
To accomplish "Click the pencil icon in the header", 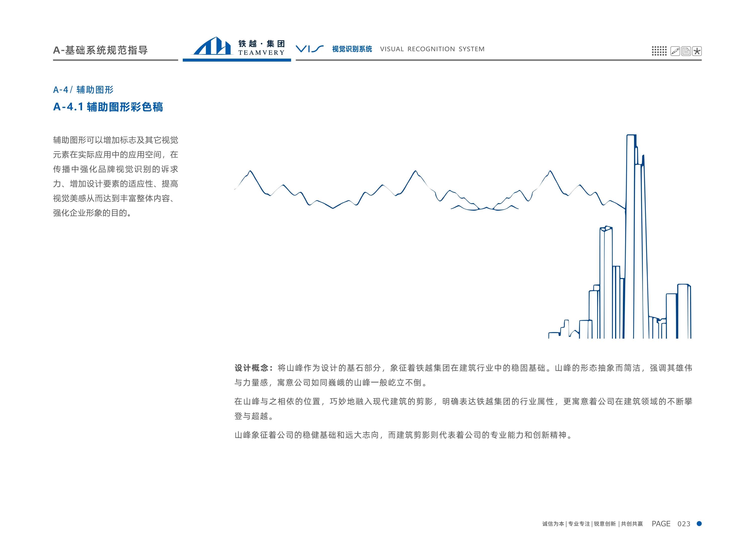I will [x=675, y=51].
